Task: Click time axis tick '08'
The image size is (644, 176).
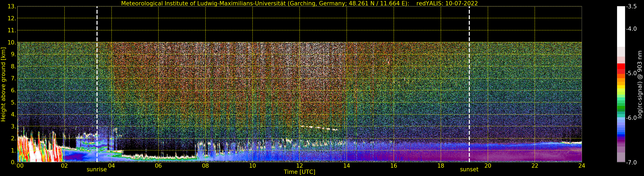Action: pyautogui.click(x=205, y=166)
